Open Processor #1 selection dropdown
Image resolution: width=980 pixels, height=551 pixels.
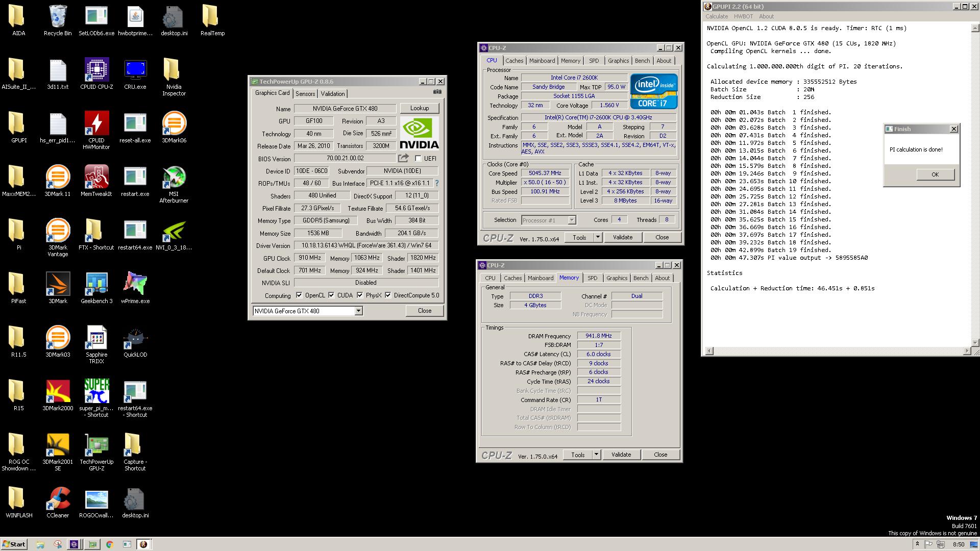[x=572, y=220]
